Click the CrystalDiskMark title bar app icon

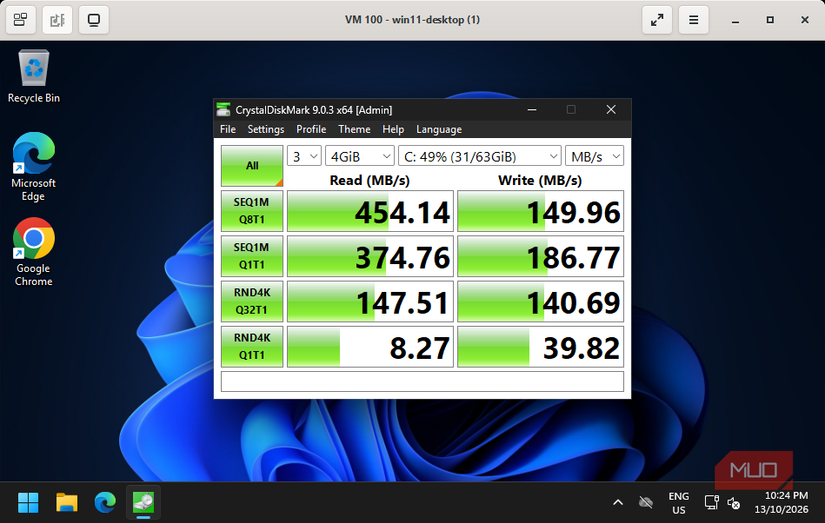(224, 109)
